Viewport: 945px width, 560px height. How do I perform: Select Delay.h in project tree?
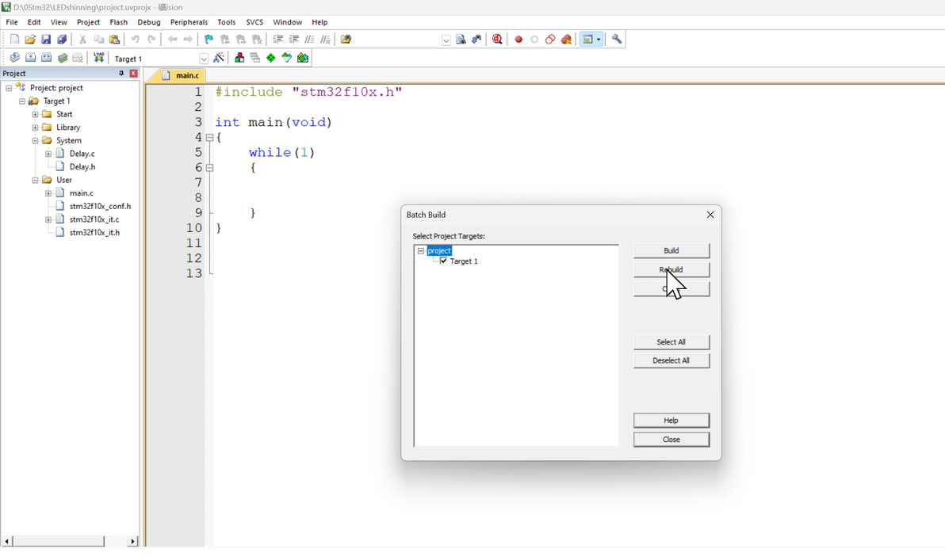pyautogui.click(x=82, y=167)
